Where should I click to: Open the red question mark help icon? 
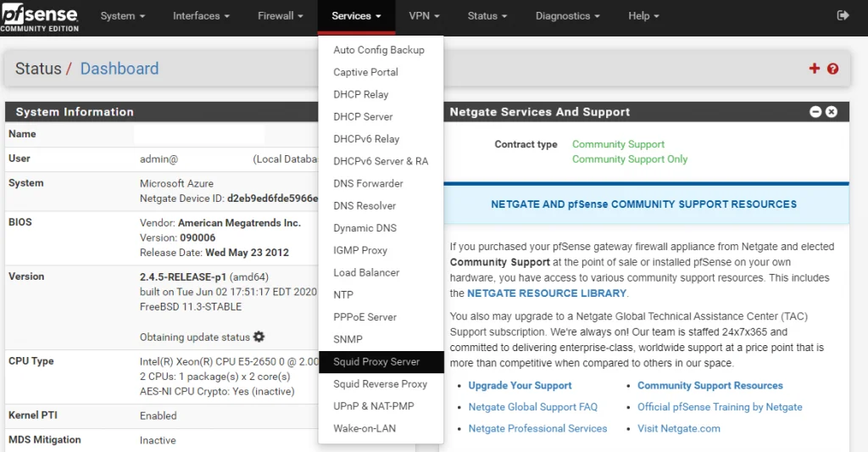832,69
